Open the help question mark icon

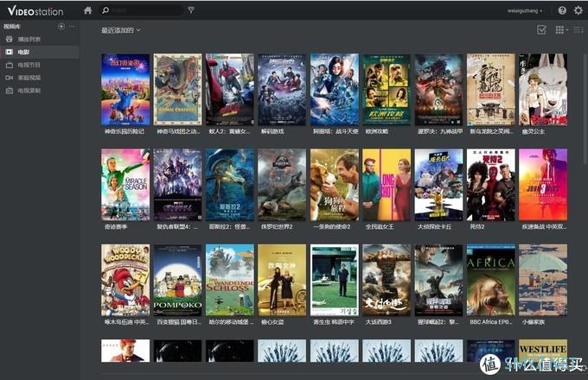coord(562,10)
